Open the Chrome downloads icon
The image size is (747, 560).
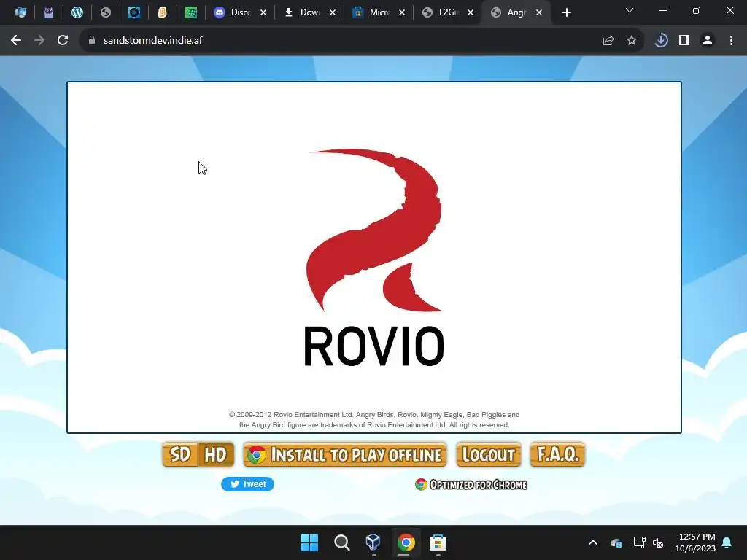(x=661, y=41)
